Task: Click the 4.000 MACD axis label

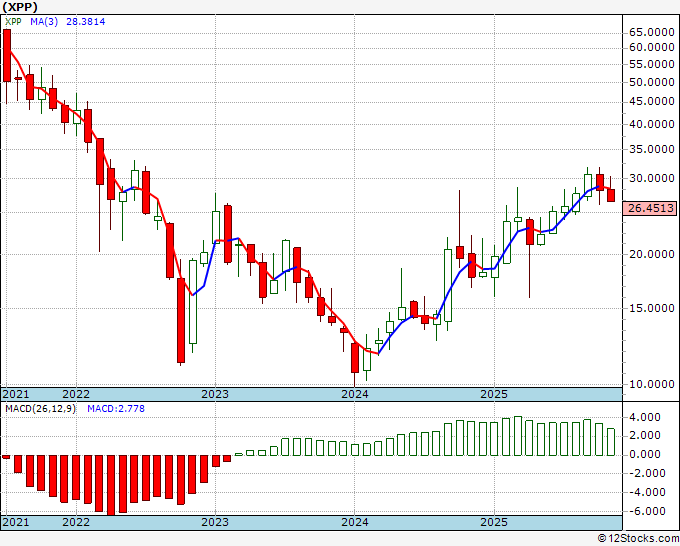Action: 647,418
